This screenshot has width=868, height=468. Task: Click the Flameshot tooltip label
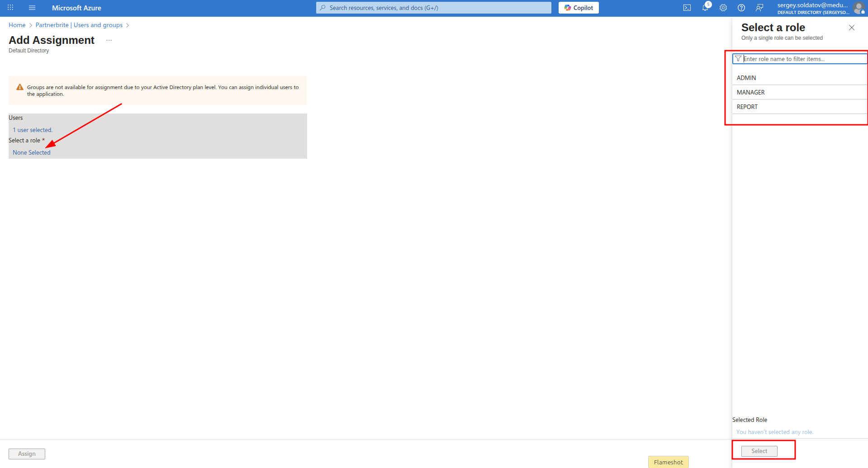[x=669, y=462]
